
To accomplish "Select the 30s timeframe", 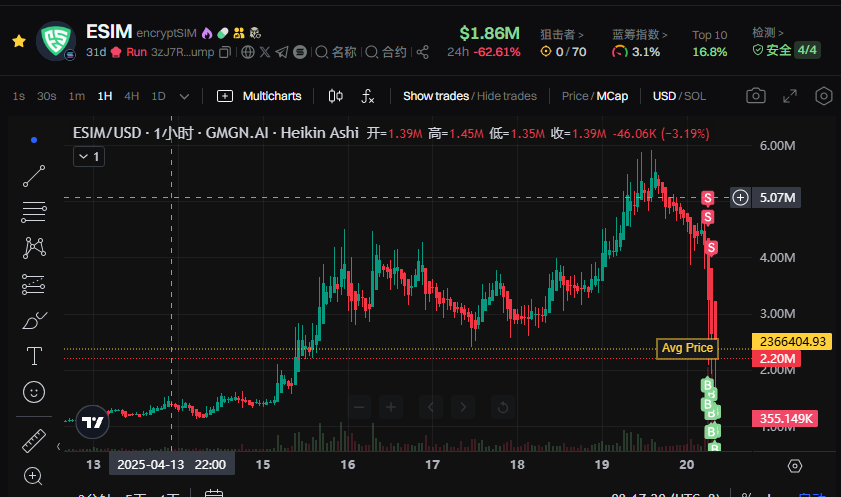I will pyautogui.click(x=47, y=96).
